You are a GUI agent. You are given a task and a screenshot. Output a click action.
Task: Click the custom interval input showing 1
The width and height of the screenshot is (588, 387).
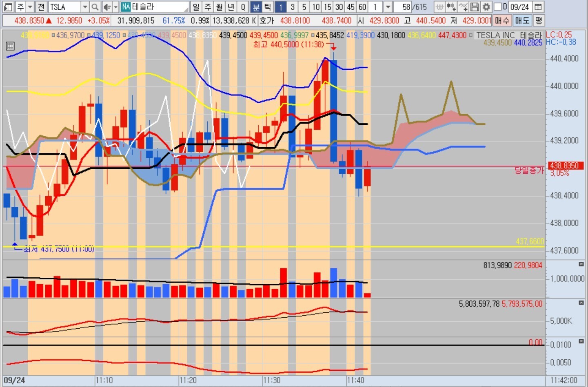[x=376, y=7]
